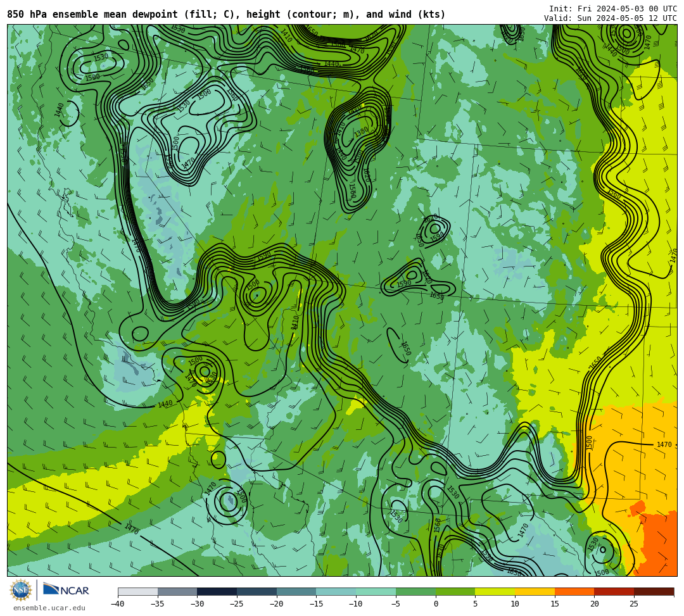Choose the olive 0 to 5 colorbar segment
Image resolution: width=684 pixels, height=616 pixels.
455,591
